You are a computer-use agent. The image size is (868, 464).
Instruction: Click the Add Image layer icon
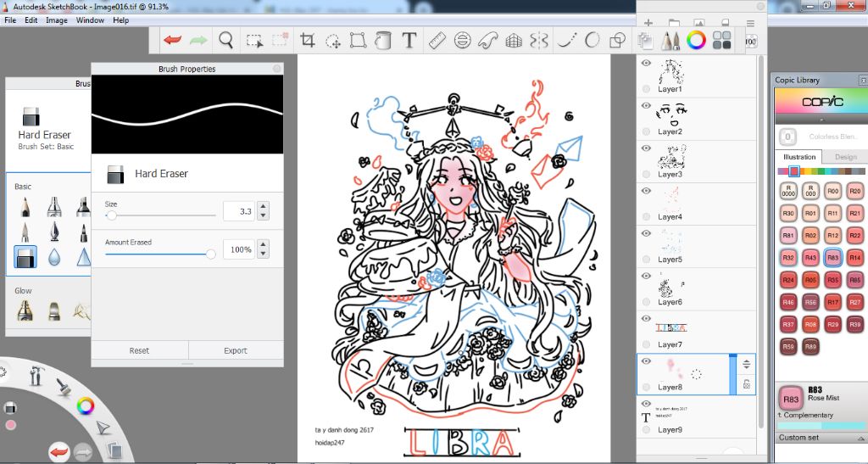pyautogui.click(x=699, y=23)
